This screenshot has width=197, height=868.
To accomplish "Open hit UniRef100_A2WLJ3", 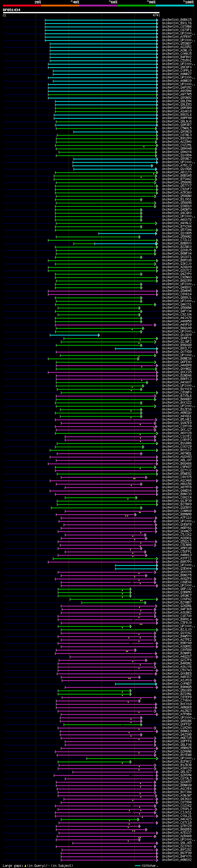I will pyautogui.click(x=177, y=50).
